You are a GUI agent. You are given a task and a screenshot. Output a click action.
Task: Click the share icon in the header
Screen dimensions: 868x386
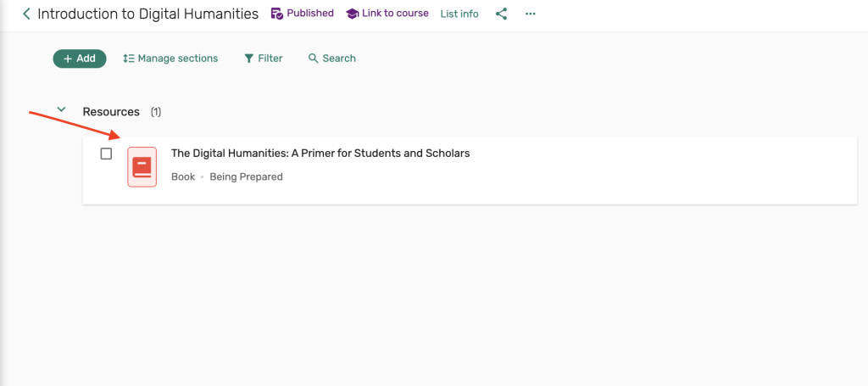pyautogui.click(x=501, y=14)
